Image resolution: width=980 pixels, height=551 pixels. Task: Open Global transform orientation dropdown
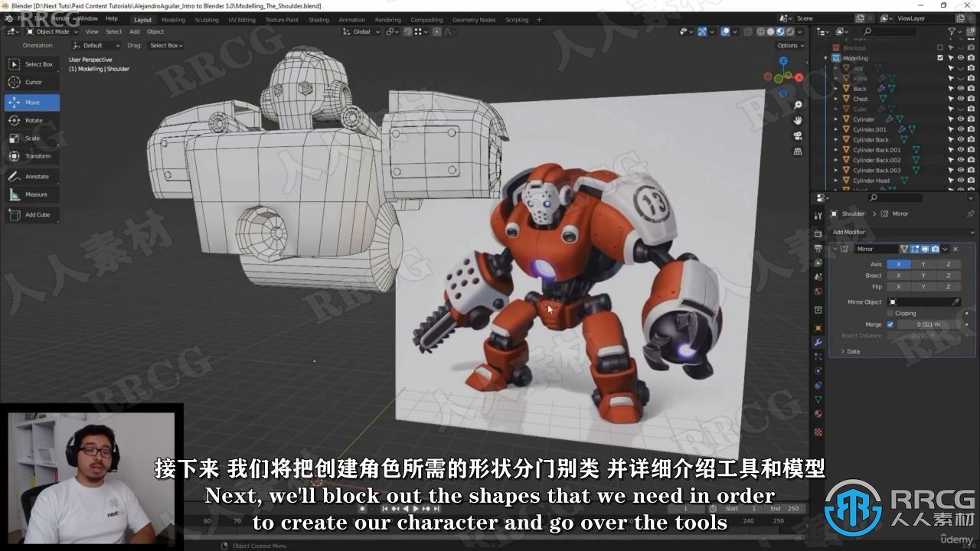click(361, 31)
